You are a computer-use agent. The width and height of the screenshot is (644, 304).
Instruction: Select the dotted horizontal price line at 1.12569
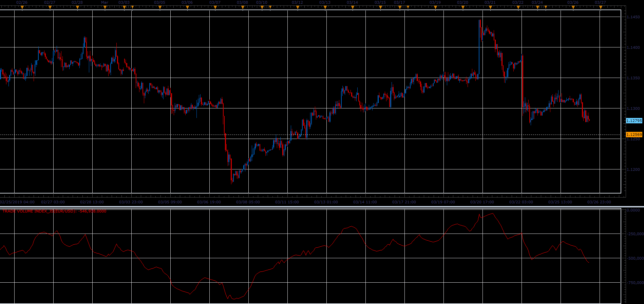click(310, 135)
